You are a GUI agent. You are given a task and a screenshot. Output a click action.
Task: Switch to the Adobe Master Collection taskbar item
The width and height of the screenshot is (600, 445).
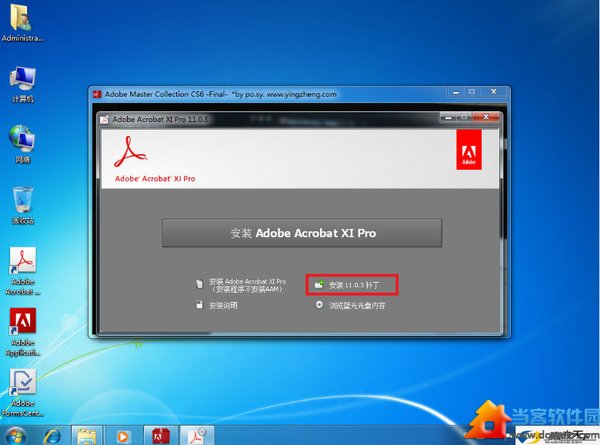pos(161,436)
